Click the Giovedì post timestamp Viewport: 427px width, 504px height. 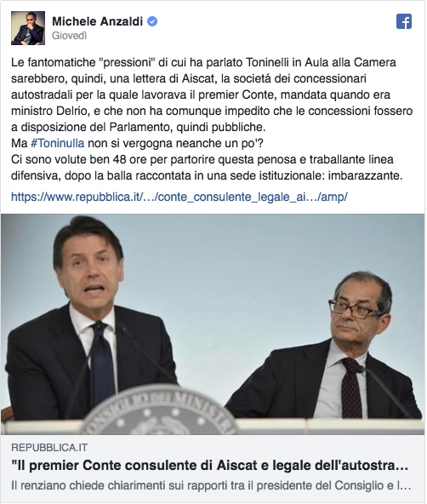pyautogui.click(x=70, y=36)
